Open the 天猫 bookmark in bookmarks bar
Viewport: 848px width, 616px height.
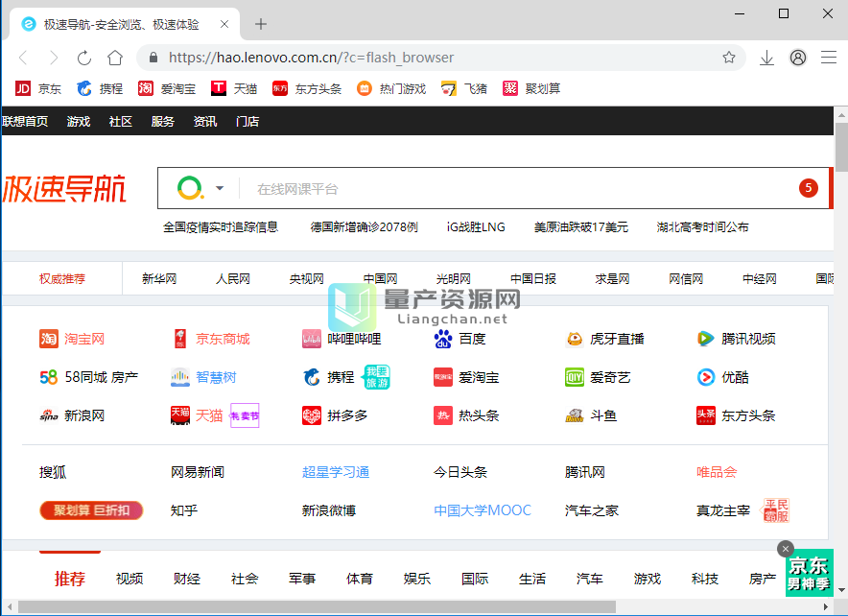tap(234, 88)
